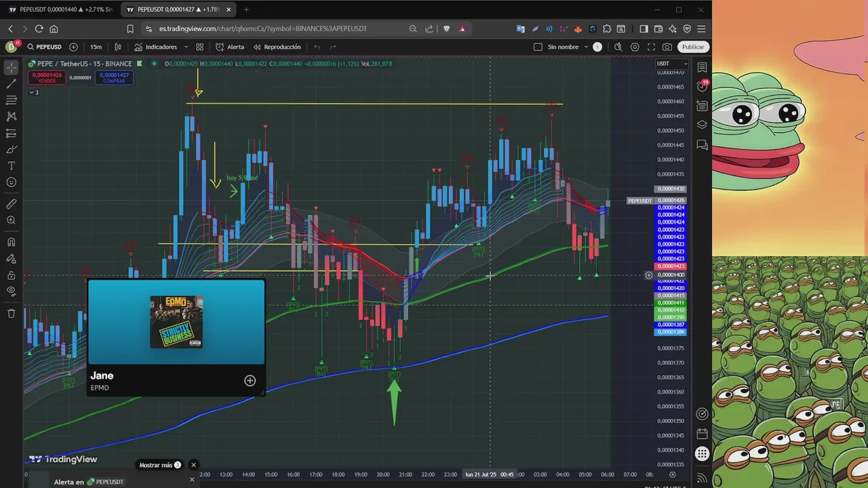This screenshot has width=868, height=488.
Task: Open the forecasting and measurement tools
Action: point(11,134)
